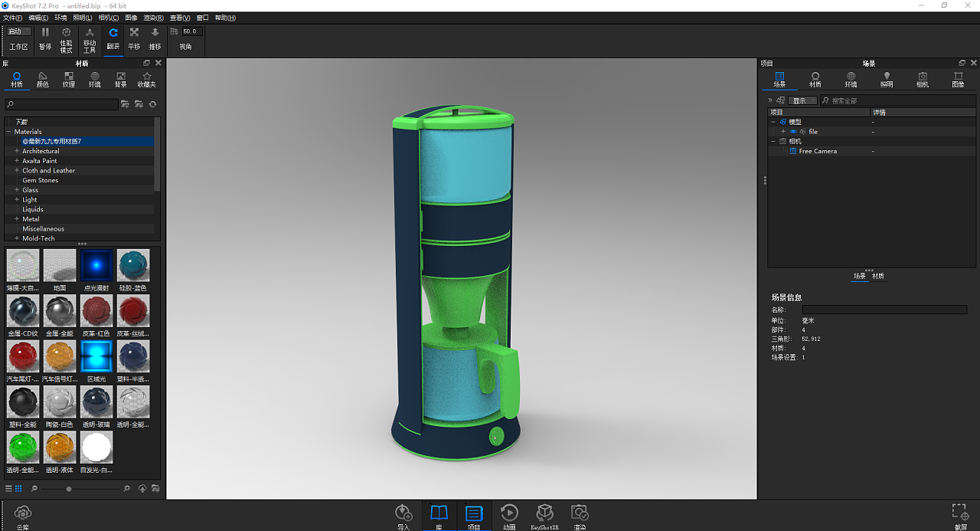Select the 区域光 area light thumbnail
Image resolution: width=980 pixels, height=531 pixels.
tap(96, 356)
